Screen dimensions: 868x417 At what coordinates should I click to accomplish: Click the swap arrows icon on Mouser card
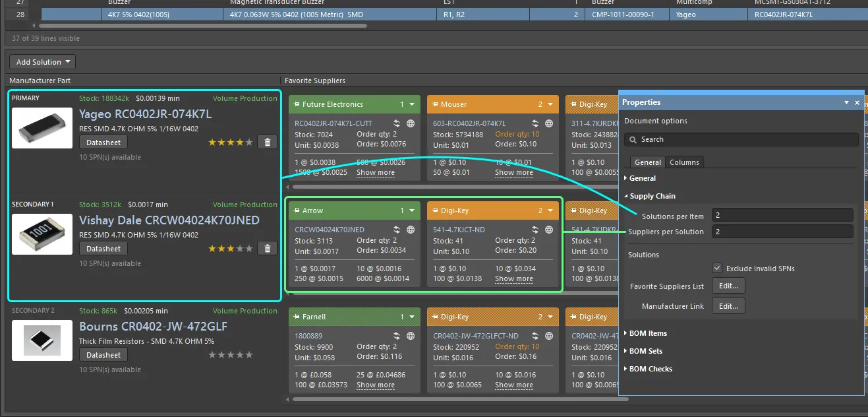click(536, 123)
